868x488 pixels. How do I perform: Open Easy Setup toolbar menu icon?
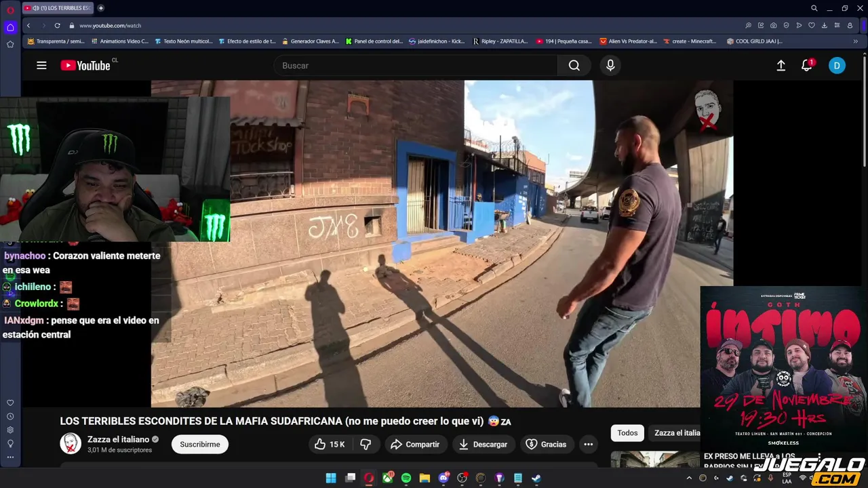coord(837,26)
